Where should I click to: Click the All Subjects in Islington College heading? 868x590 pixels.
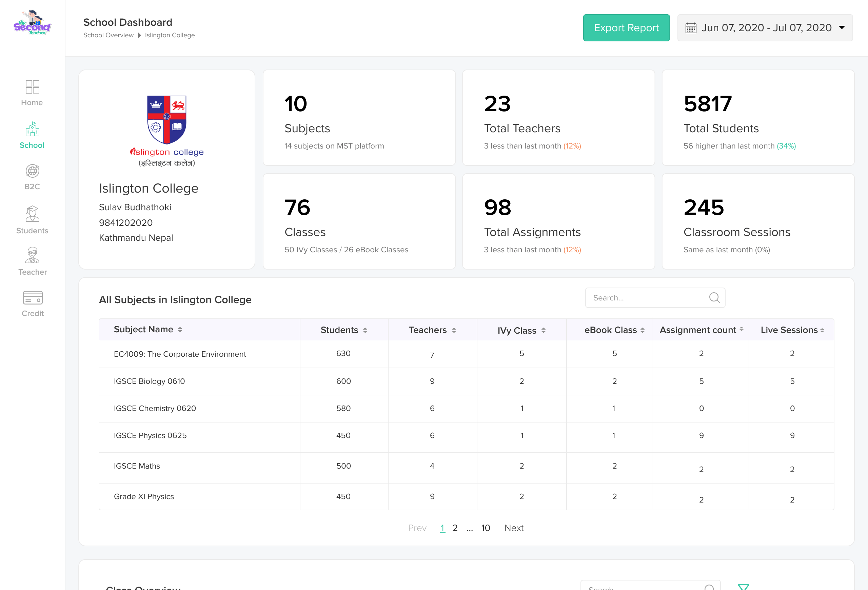click(x=175, y=299)
